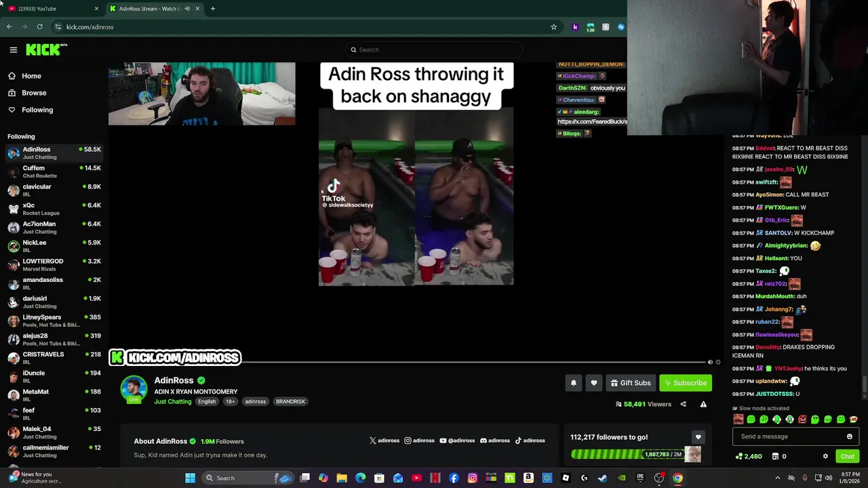The width and height of the screenshot is (868, 488).
Task: Click the green Subscribe button
Action: click(686, 383)
